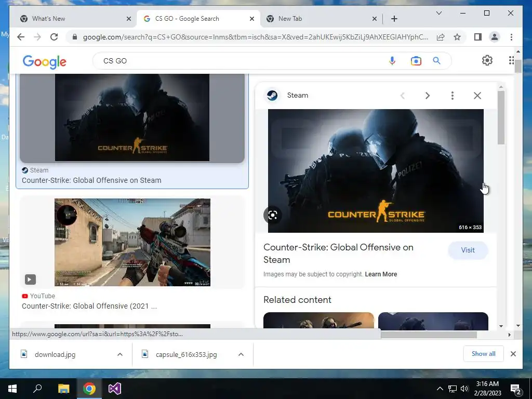This screenshot has height=399, width=532.
Task: Close the image preview panel
Action: point(477,96)
